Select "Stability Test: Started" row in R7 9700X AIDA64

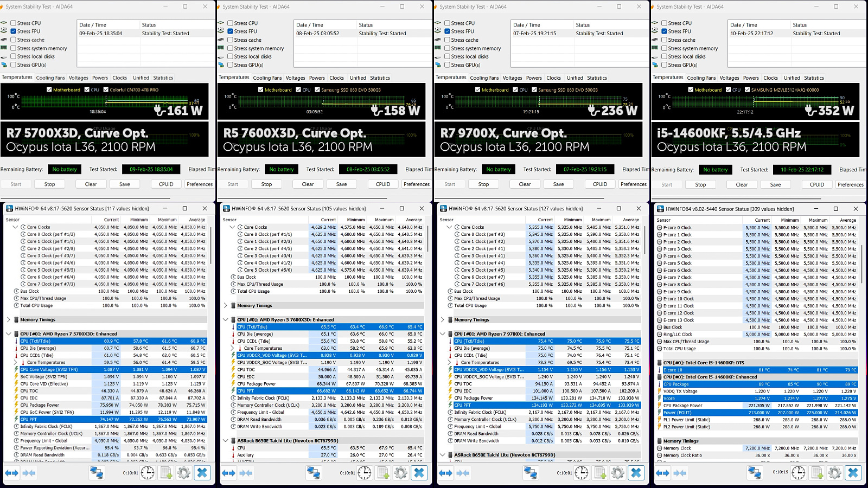click(x=580, y=34)
